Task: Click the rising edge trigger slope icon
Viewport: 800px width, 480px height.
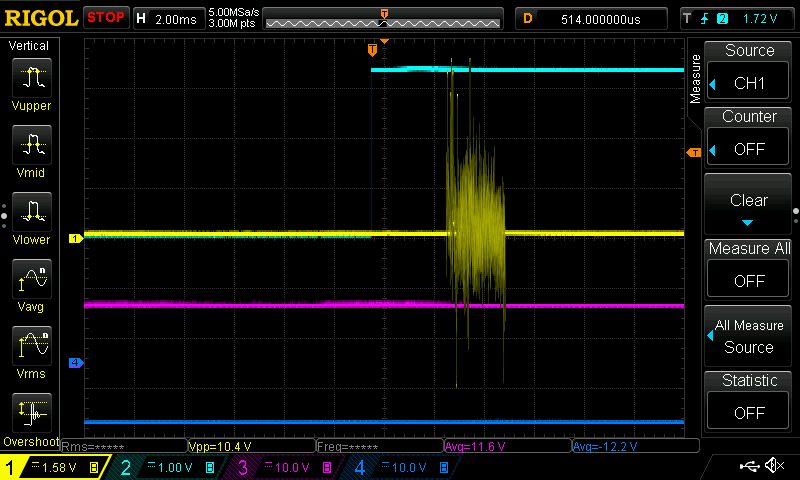Action: pos(705,19)
